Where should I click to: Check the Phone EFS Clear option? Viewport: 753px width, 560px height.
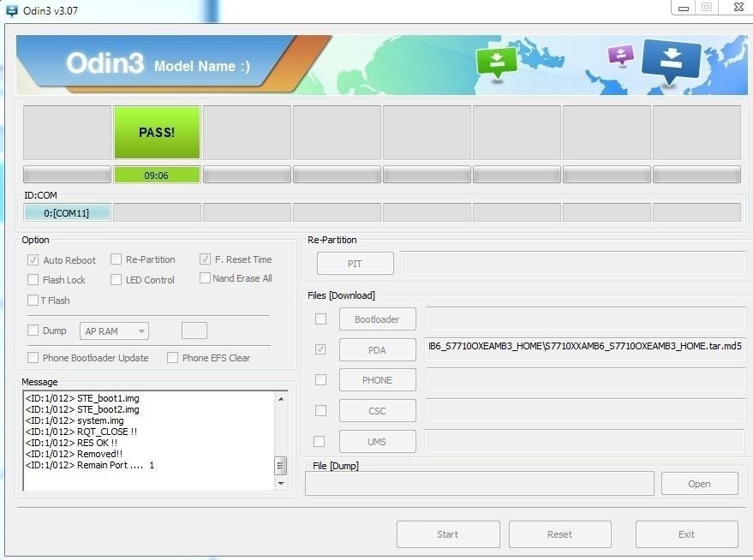[172, 358]
